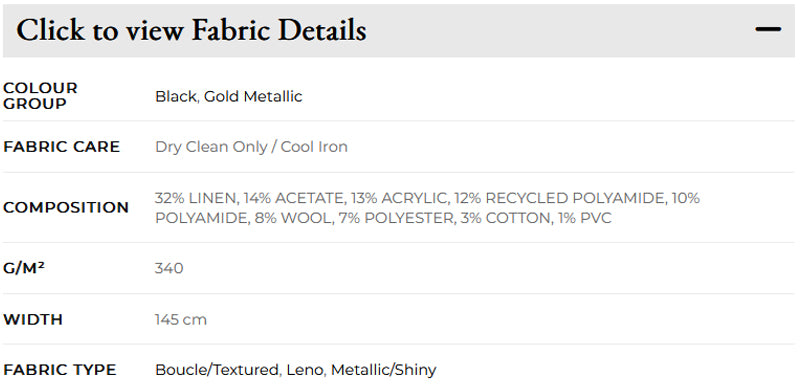Image resolution: width=802 pixels, height=387 pixels.
Task: Click the grey Fabric Details header bar
Action: coord(399,31)
